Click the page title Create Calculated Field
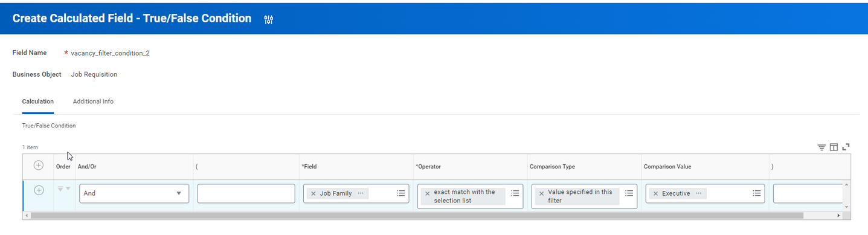868x235 pixels. [132, 18]
